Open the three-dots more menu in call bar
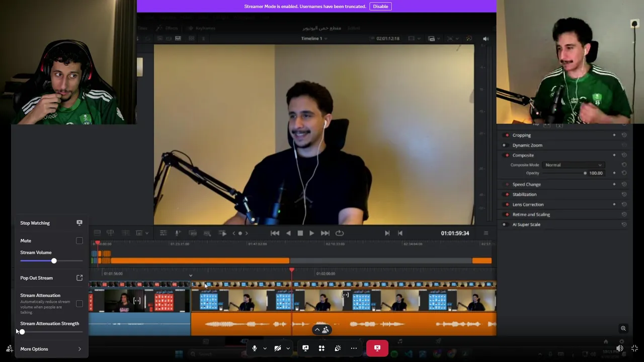 coord(354,348)
